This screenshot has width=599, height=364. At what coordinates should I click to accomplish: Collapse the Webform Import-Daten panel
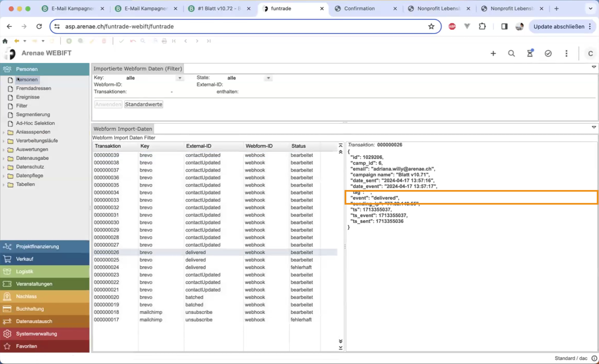pyautogui.click(x=594, y=127)
